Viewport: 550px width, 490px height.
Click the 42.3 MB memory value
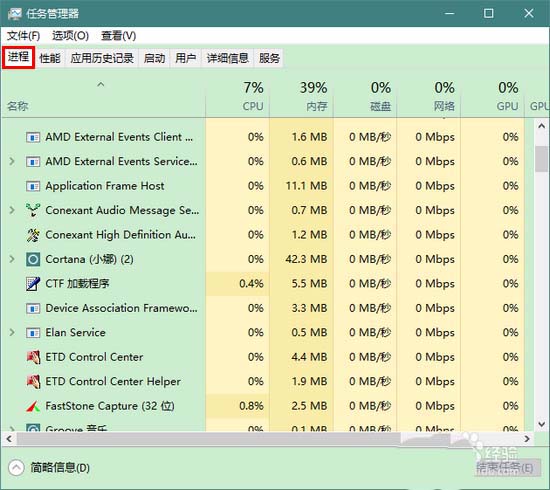point(306,260)
